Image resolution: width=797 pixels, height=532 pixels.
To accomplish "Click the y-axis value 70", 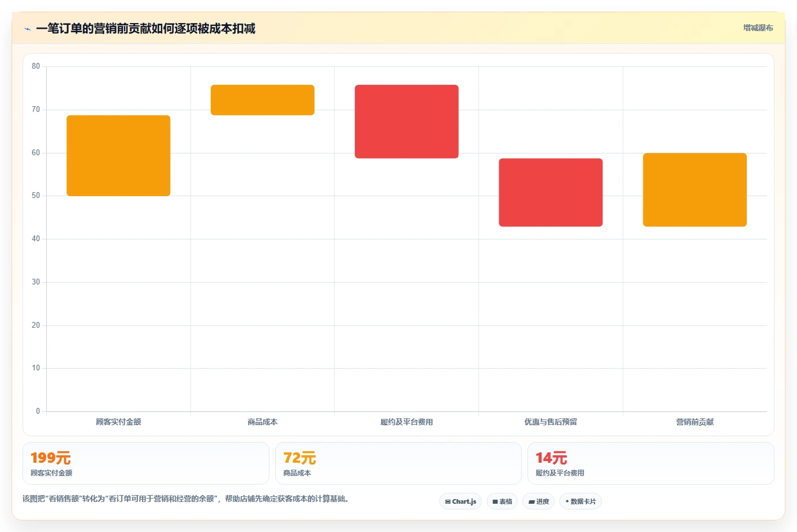I will (36, 110).
